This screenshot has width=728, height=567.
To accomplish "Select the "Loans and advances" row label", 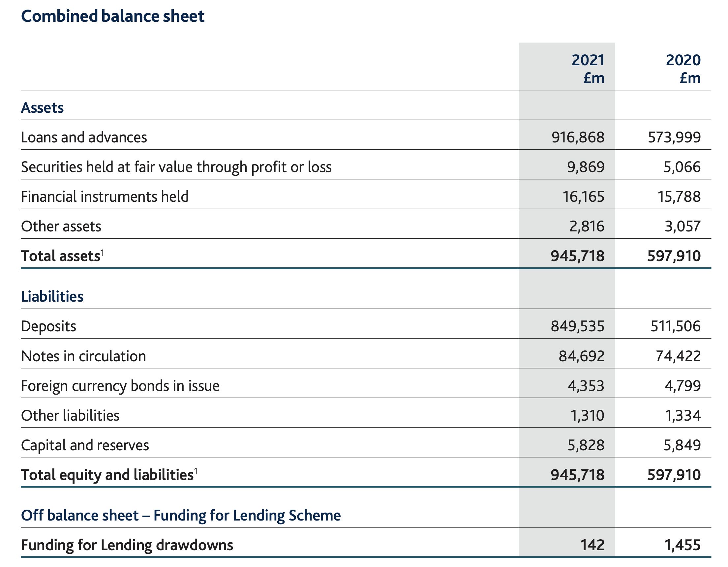I will (x=84, y=137).
